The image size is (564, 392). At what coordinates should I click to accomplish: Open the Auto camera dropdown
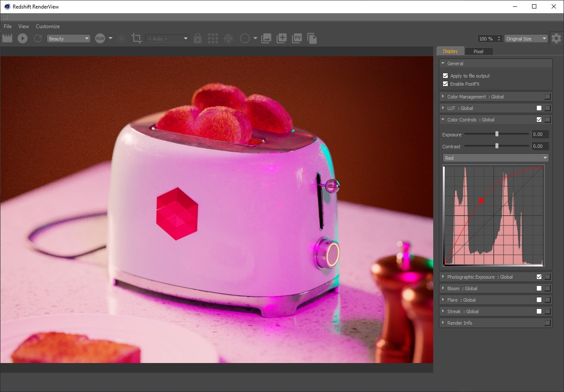(167, 38)
